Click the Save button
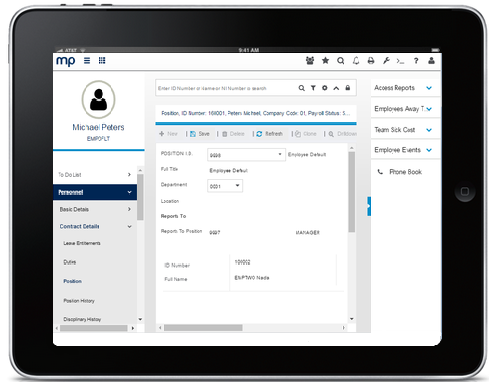The height and width of the screenshot is (382, 489). point(200,134)
